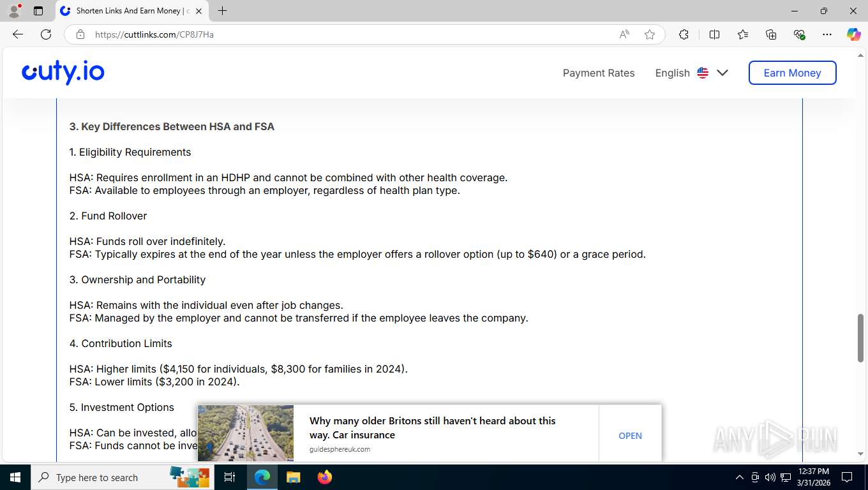868x490 pixels.
Task: Open the Payment Rates page
Action: click(x=599, y=73)
